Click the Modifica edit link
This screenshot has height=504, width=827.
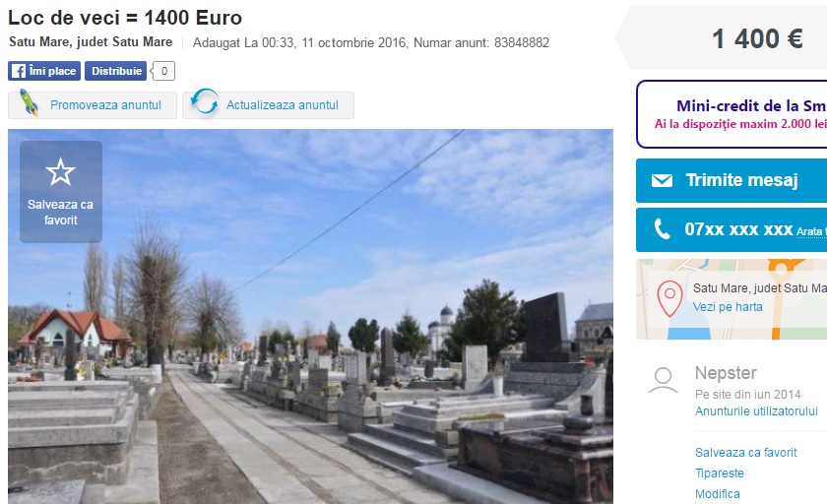coord(718,494)
